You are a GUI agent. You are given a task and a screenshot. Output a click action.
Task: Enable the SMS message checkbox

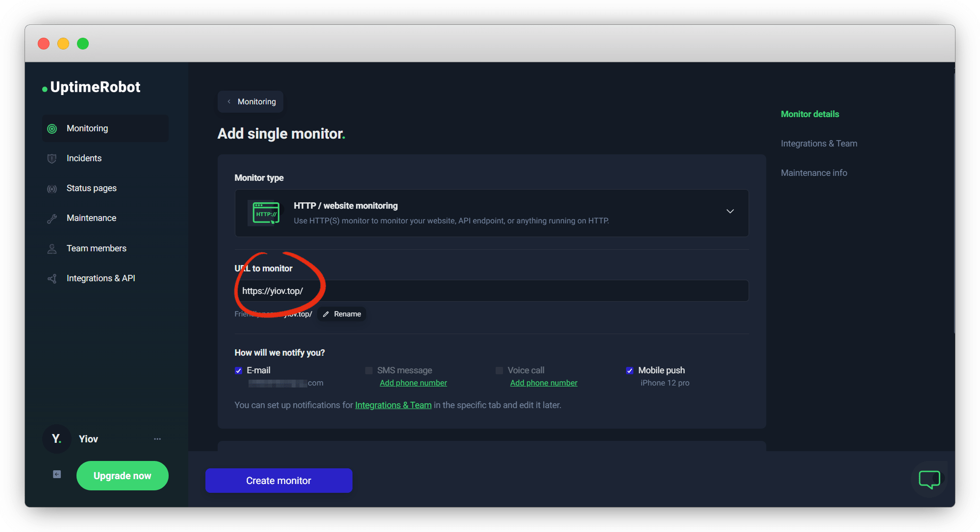369,371
